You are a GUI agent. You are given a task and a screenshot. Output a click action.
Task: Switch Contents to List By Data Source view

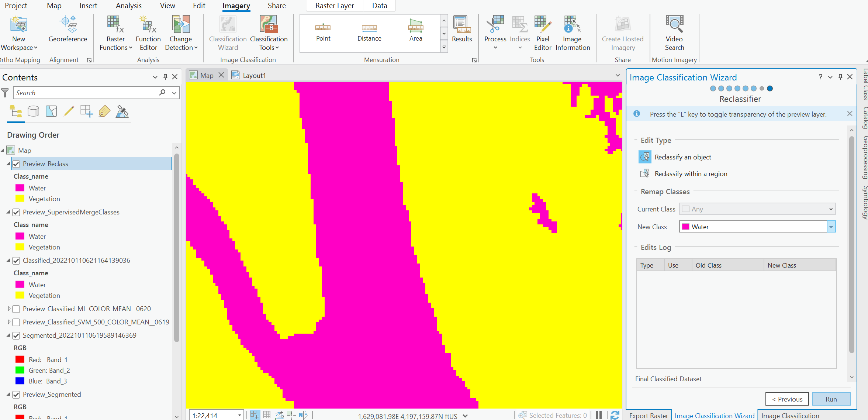click(33, 111)
